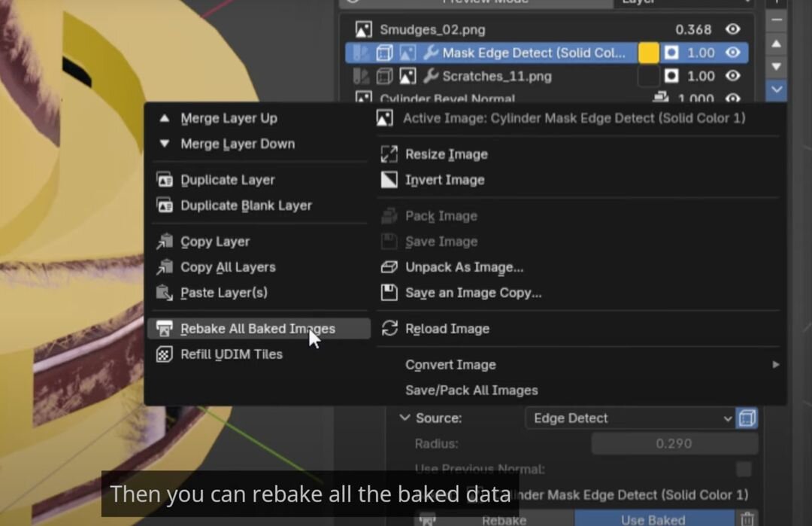The image size is (812, 526).
Task: Choose Refill UDIM Tiles
Action: 259,354
